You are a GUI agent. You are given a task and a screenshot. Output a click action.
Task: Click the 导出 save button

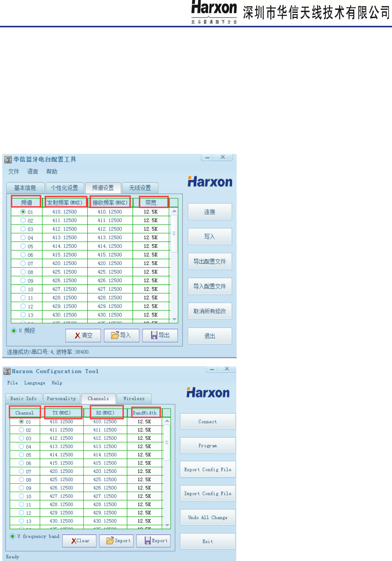click(160, 335)
